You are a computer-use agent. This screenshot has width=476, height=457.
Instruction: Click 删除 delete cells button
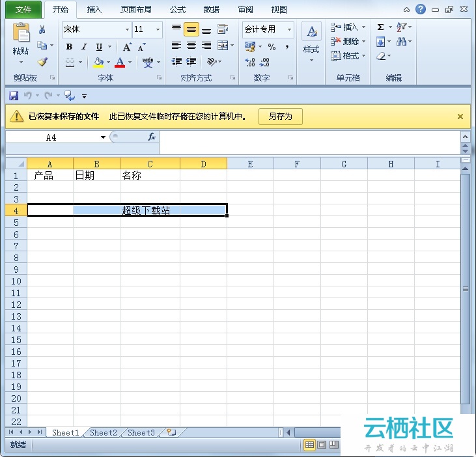(348, 41)
